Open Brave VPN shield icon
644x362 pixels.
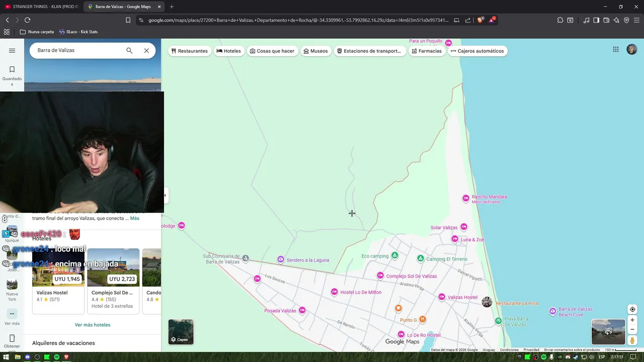click(626, 20)
